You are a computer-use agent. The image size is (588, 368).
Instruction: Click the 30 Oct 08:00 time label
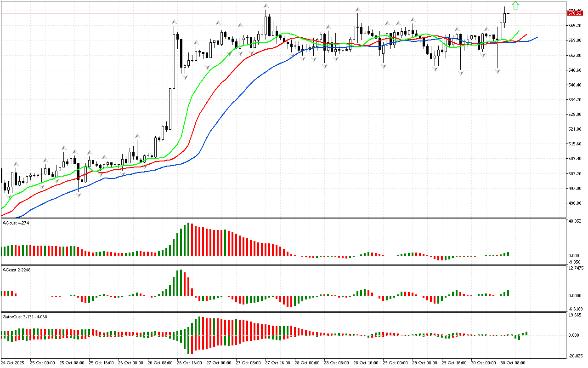(513, 362)
